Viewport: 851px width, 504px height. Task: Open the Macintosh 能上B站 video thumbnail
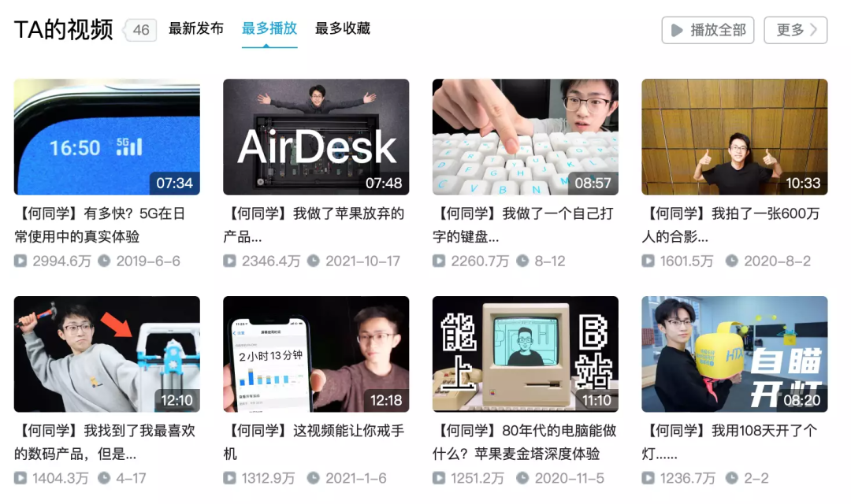[x=526, y=354]
